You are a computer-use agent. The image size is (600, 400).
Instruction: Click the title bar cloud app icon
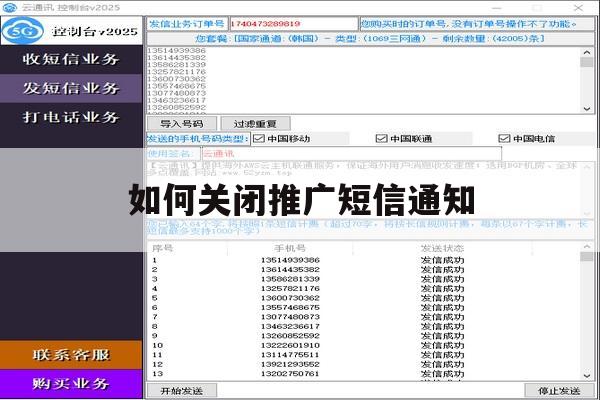pyautogui.click(x=9, y=7)
